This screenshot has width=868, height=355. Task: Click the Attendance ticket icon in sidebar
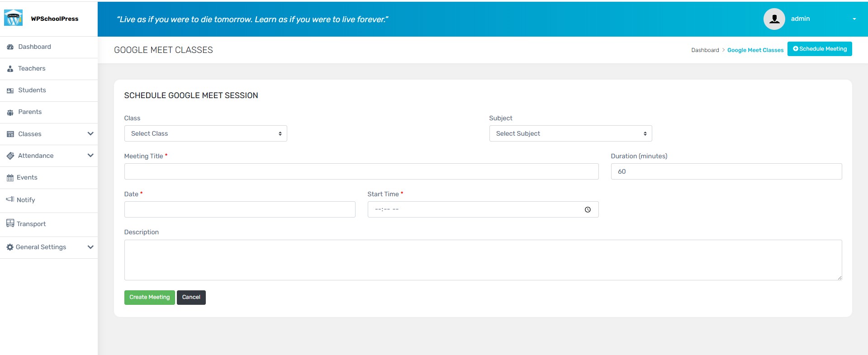10,156
